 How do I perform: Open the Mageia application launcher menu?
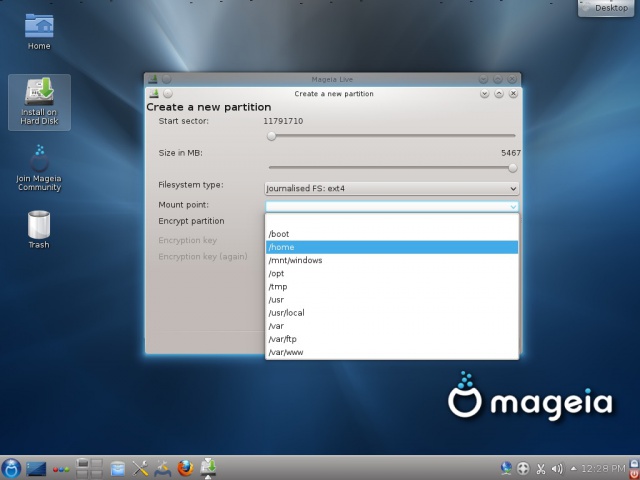pyautogui.click(x=11, y=468)
